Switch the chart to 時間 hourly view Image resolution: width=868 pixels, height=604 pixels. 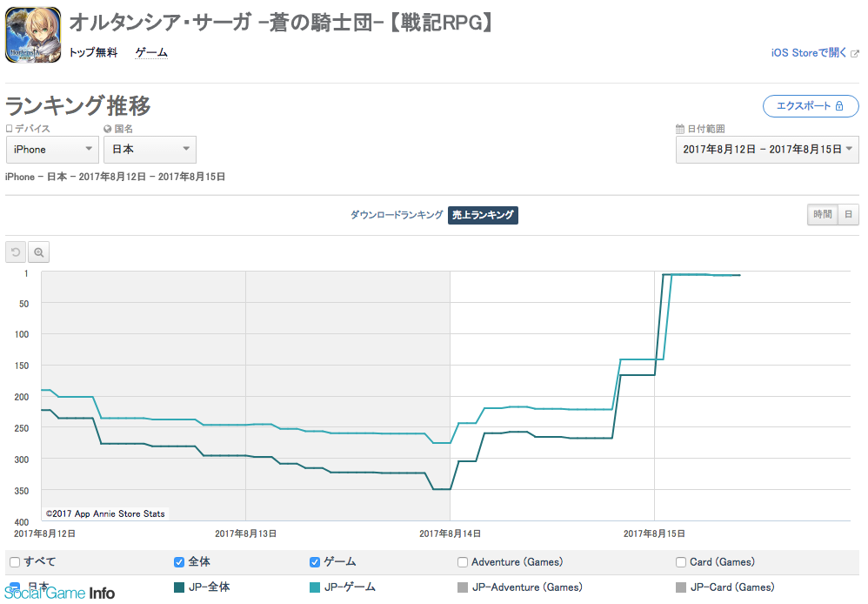coord(823,215)
